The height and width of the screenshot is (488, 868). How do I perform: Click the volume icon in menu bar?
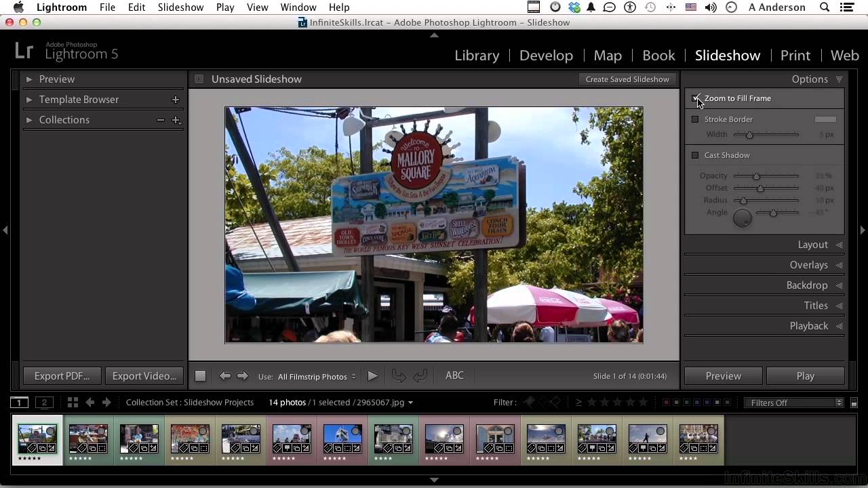click(x=710, y=7)
